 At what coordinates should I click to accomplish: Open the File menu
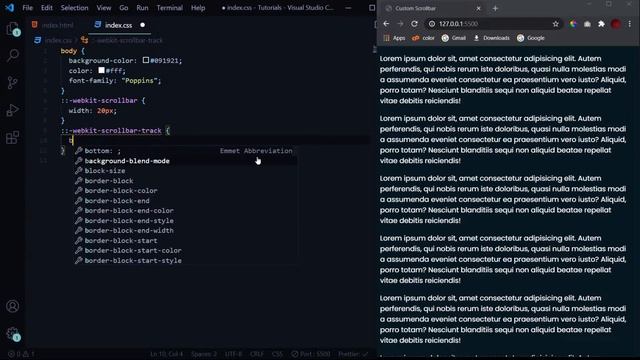click(28, 8)
